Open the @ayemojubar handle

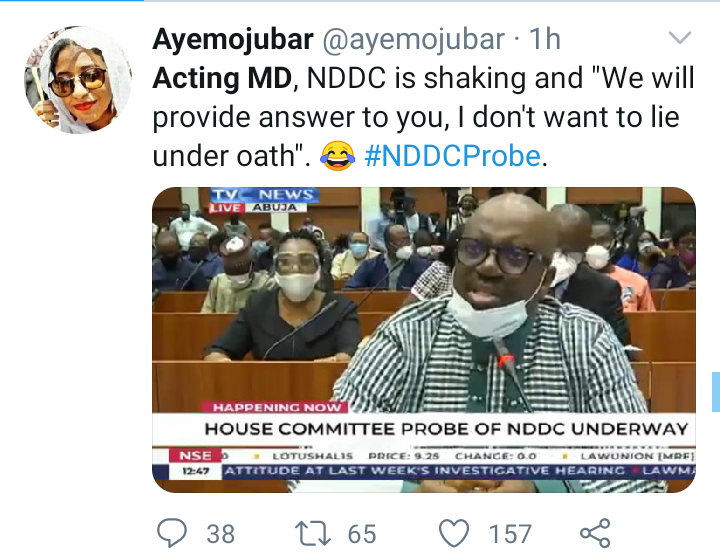[x=413, y=39]
